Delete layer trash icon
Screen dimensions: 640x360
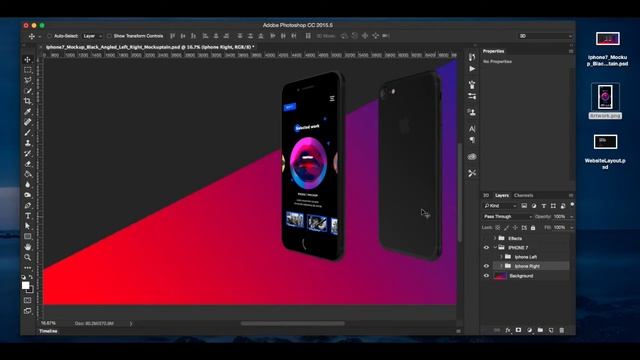click(562, 330)
